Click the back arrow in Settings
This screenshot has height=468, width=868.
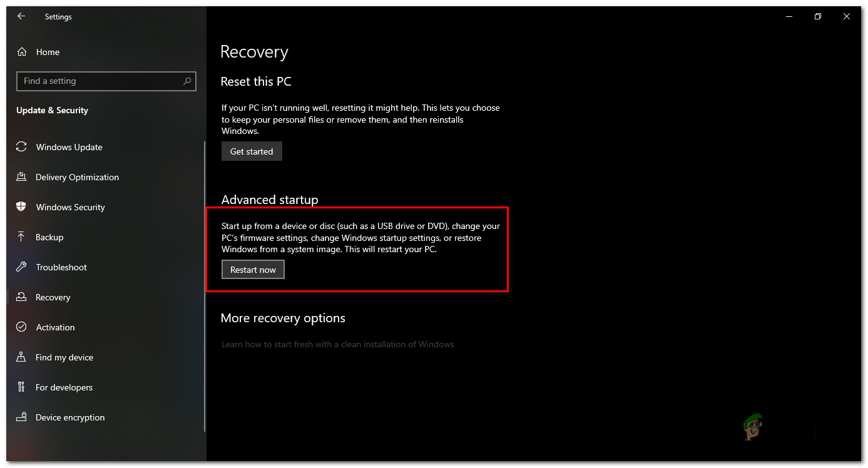pos(21,16)
